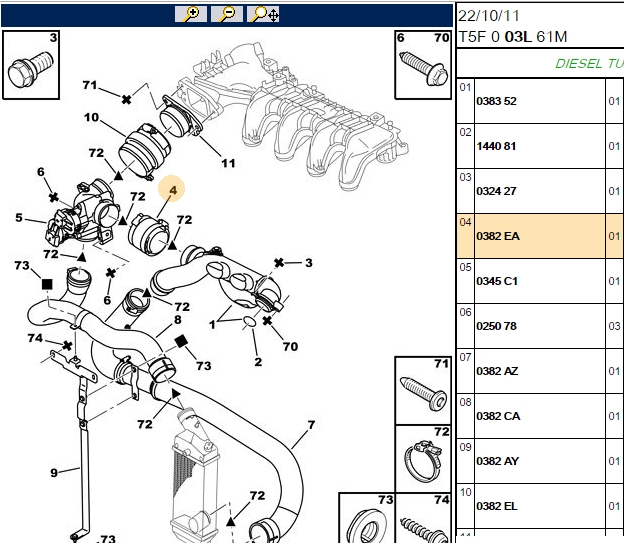Select the screw thumbnail labeled 74
Image resolution: width=624 pixels, height=543 pixels.
423,518
